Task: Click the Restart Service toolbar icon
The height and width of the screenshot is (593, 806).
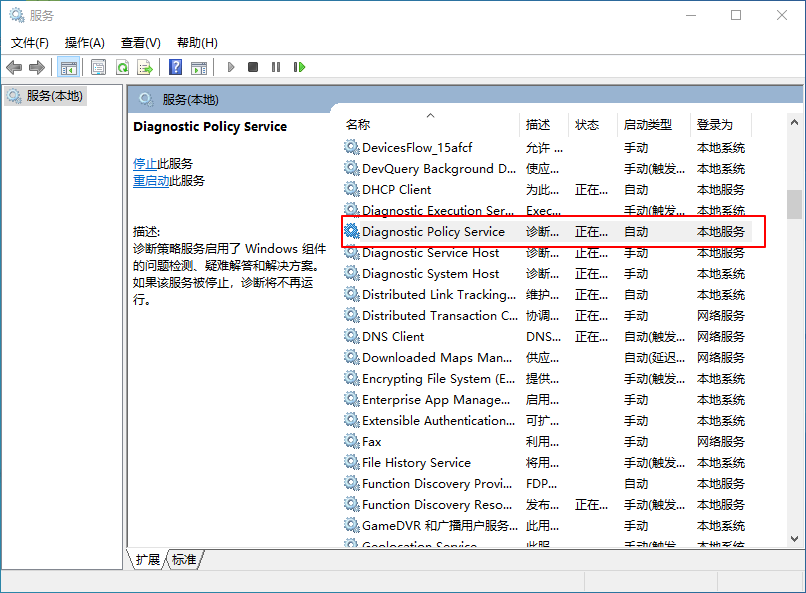Action: (x=298, y=67)
